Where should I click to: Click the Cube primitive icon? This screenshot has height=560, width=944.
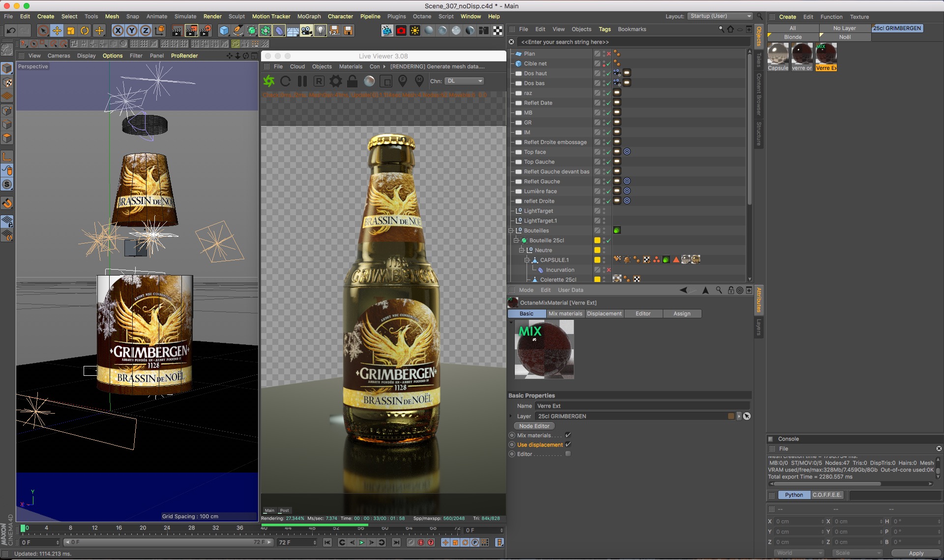click(x=224, y=30)
